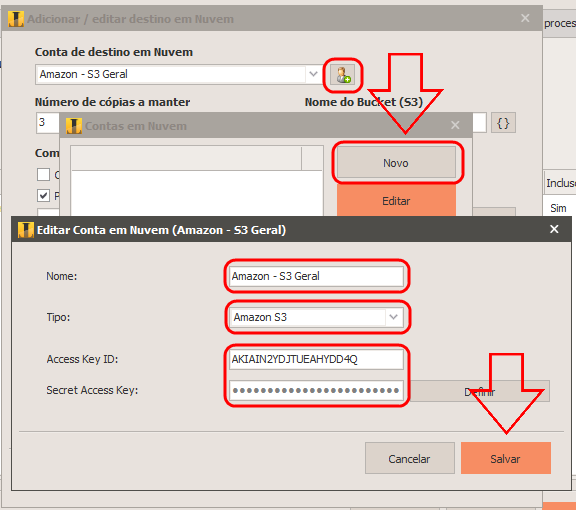Image resolution: width=576 pixels, height=510 pixels.
Task: Click the Cancelar button
Action: [409, 458]
